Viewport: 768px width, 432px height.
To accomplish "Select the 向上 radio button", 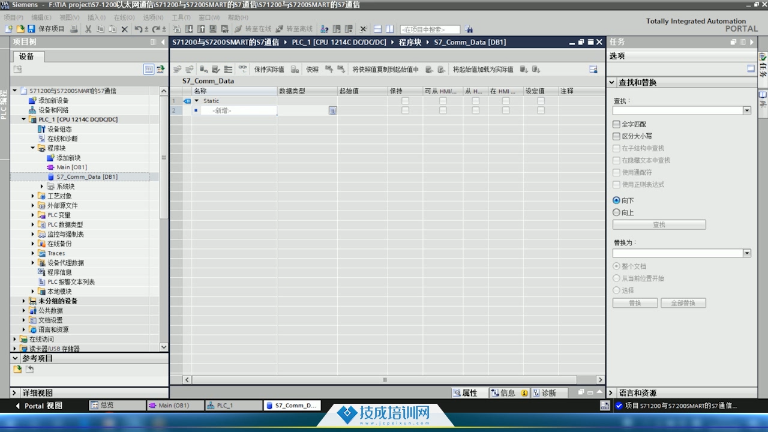I will 617,213.
